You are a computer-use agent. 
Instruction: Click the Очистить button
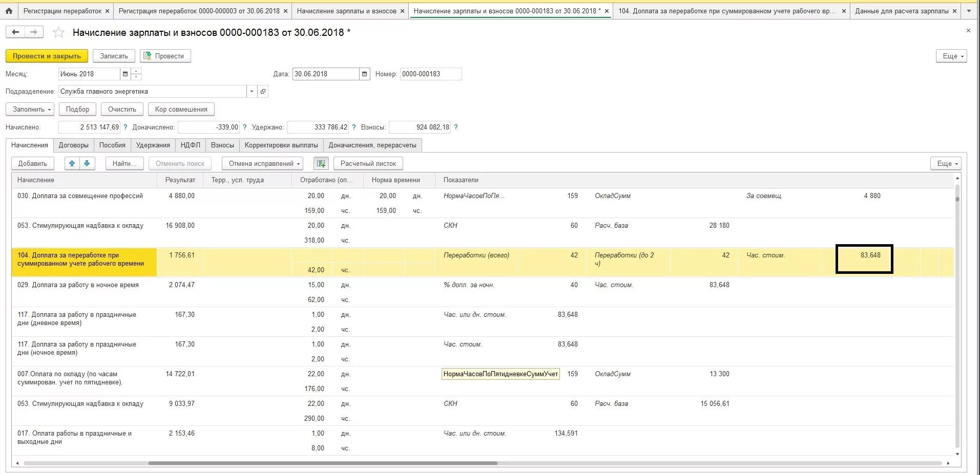pos(122,109)
